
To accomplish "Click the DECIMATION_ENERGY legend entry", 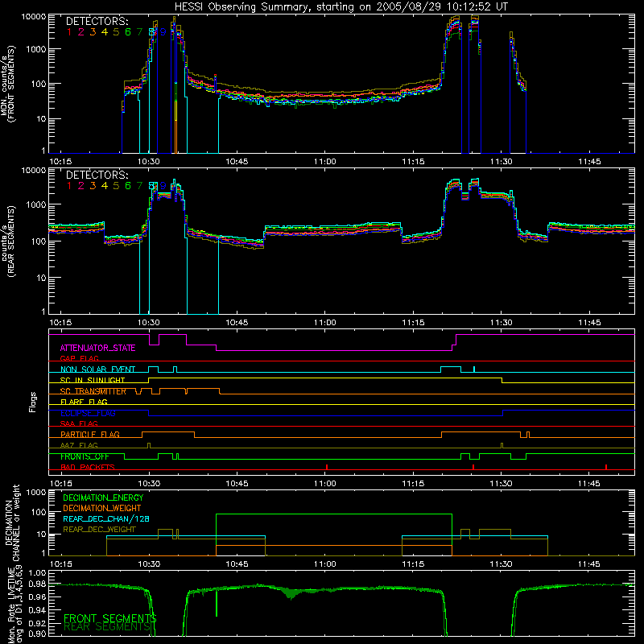I will (103, 497).
